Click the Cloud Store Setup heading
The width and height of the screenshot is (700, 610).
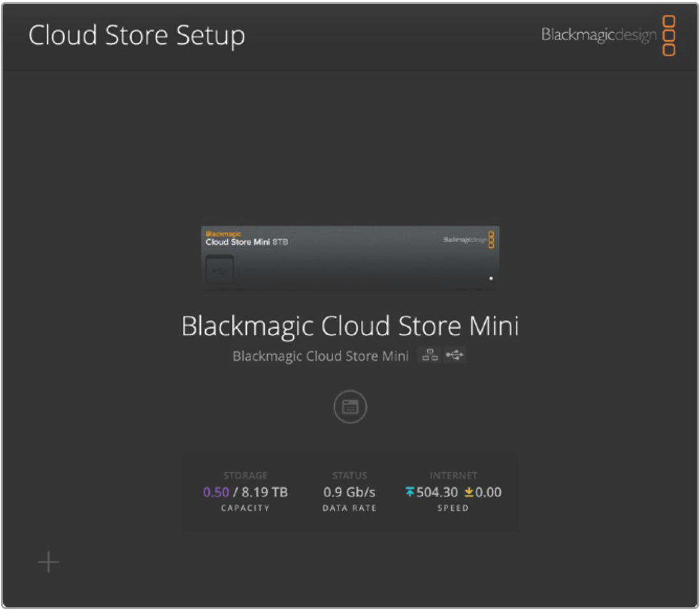(136, 36)
